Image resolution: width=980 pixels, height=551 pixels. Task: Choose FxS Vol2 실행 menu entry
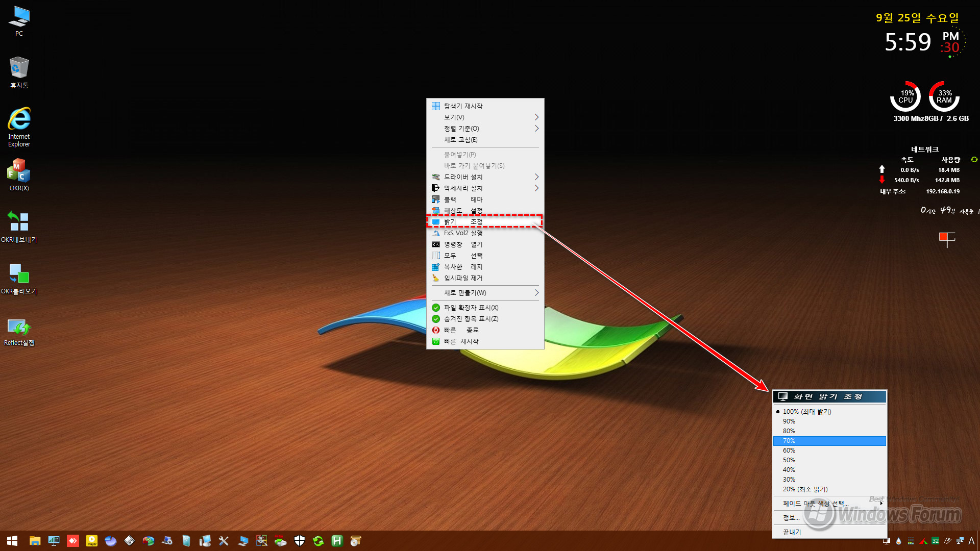(x=485, y=233)
